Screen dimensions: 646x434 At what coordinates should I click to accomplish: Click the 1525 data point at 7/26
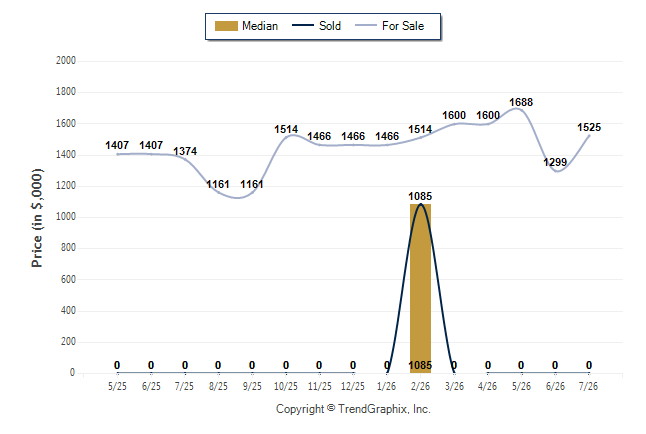click(589, 127)
